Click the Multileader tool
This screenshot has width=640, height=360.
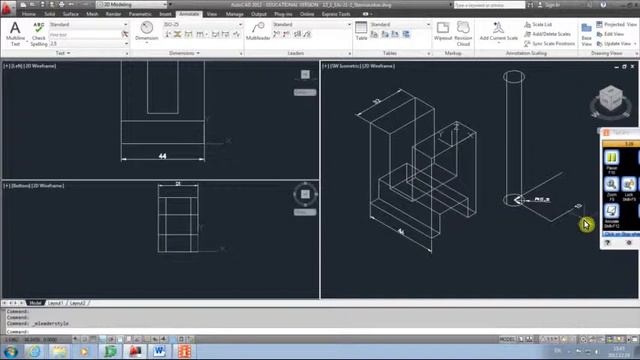(x=258, y=31)
